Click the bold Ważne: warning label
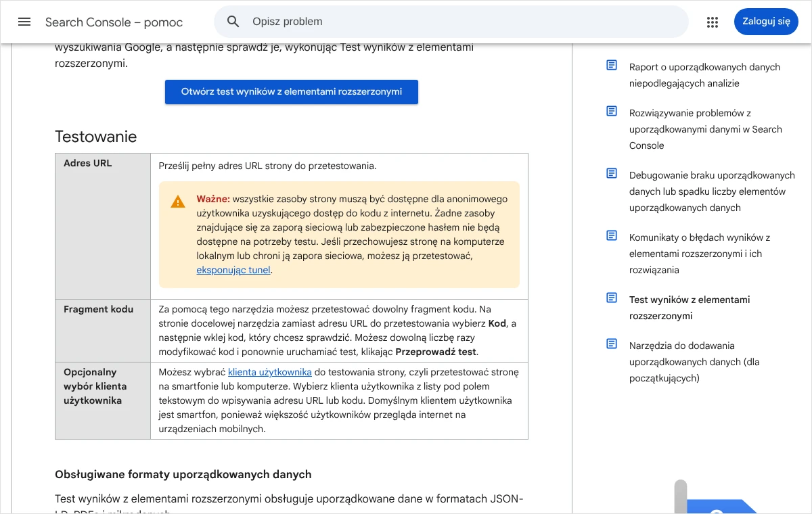This screenshot has width=812, height=514. (213, 199)
